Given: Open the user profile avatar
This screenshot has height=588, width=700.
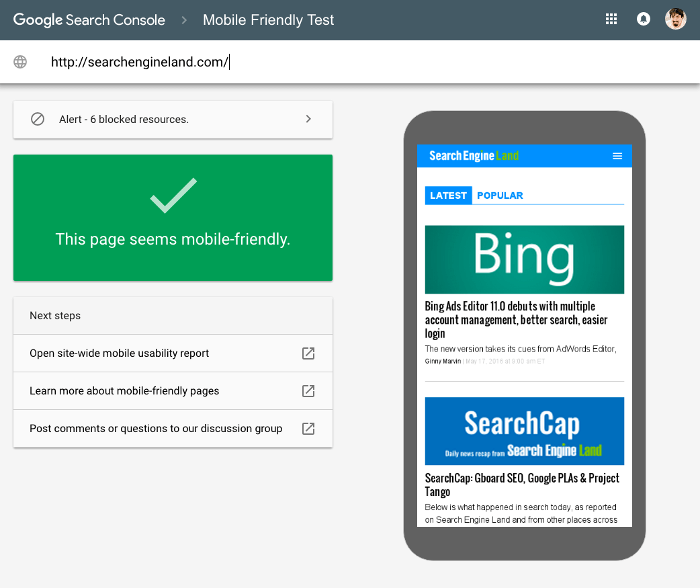Looking at the screenshot, I should point(676,19).
